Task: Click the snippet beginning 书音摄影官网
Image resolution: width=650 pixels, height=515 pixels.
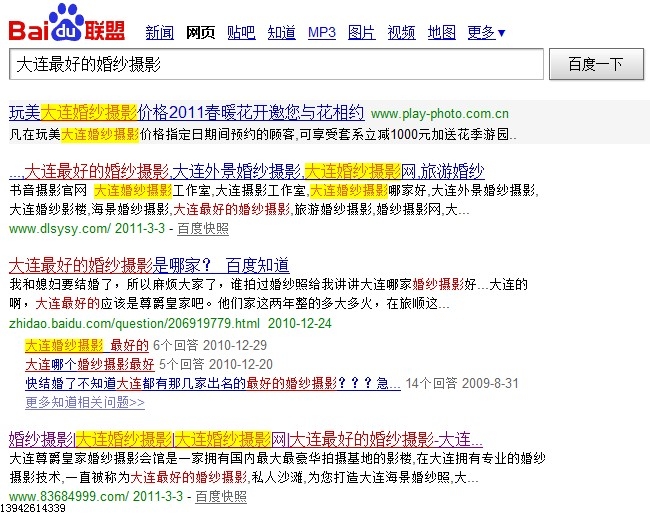Action: click(x=274, y=200)
